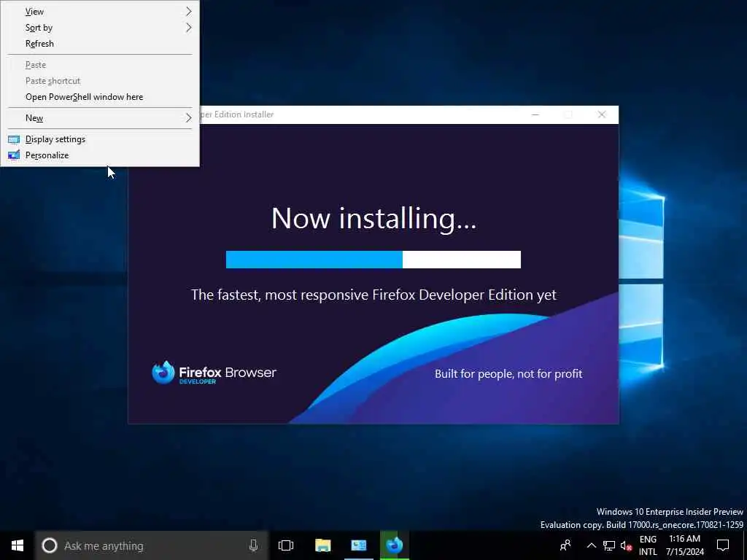
Task: Choose Refresh from the context menu
Action: pos(100,44)
